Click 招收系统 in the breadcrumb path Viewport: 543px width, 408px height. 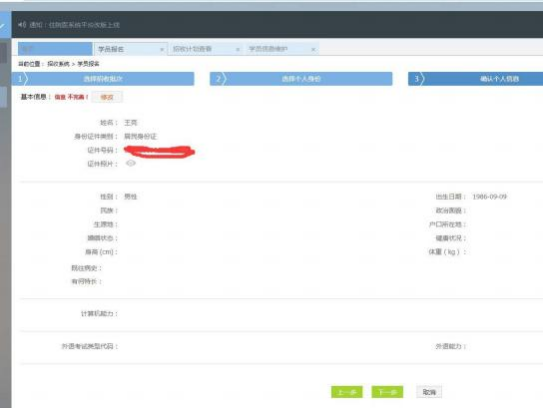click(58, 64)
